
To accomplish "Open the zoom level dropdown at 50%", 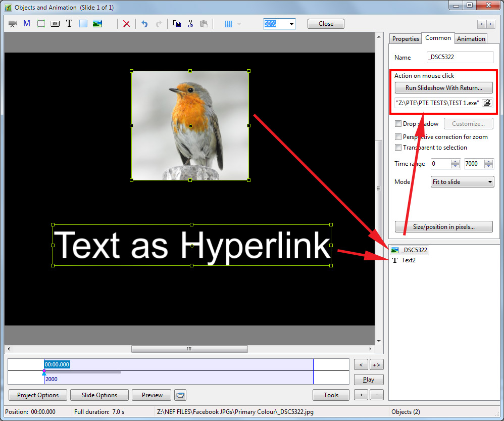I will point(291,23).
